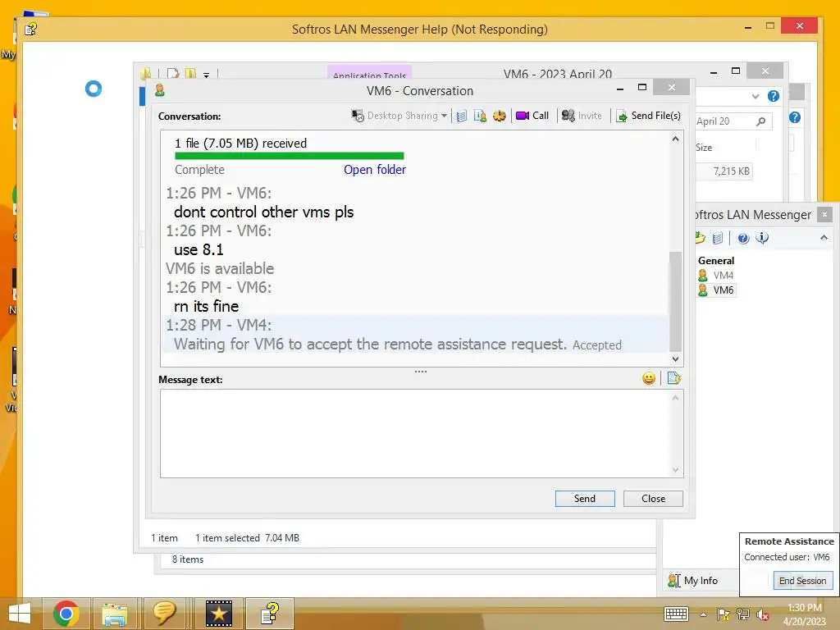Click the info bubble icon in LAN Messenger toolbar
This screenshot has width=840, height=630.
coord(762,238)
